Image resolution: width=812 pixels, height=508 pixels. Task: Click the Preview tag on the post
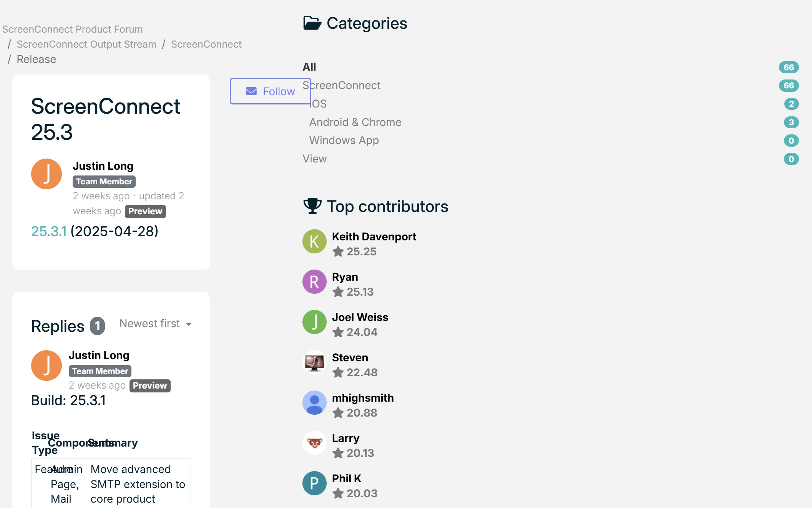coord(145,211)
